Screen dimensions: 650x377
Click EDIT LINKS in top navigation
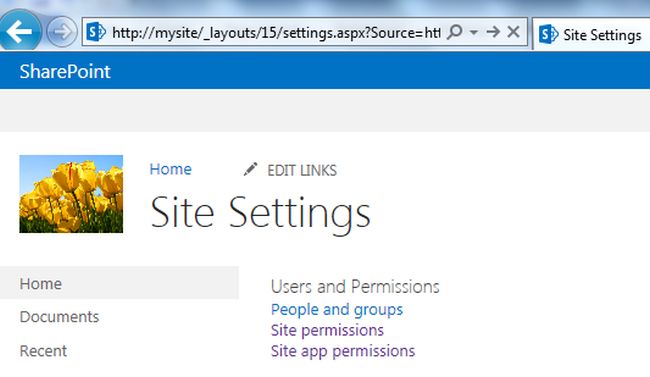[x=302, y=170]
